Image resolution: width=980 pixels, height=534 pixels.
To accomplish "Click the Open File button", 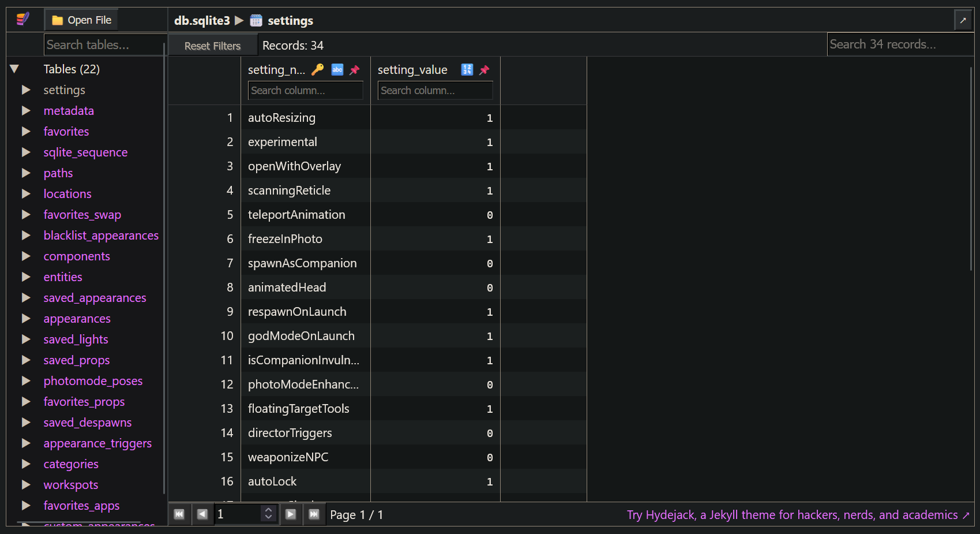I will tap(82, 20).
